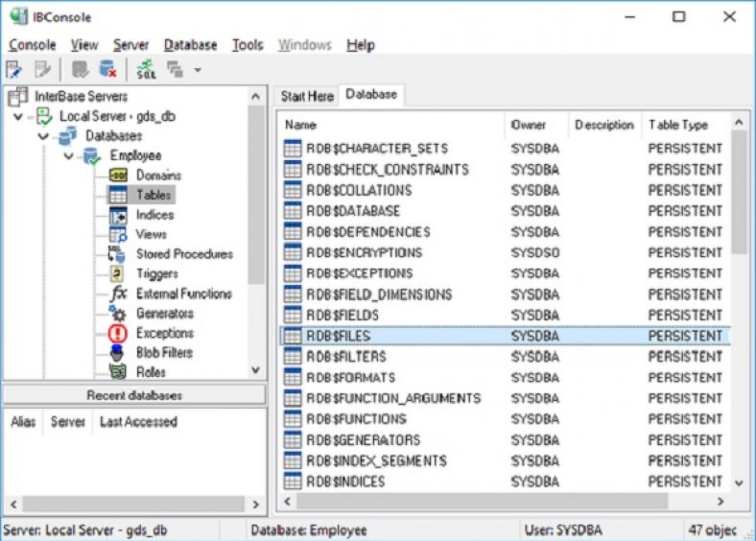The width and height of the screenshot is (756, 541).
Task: Click the disconnect database icon with red X
Action: (108, 69)
